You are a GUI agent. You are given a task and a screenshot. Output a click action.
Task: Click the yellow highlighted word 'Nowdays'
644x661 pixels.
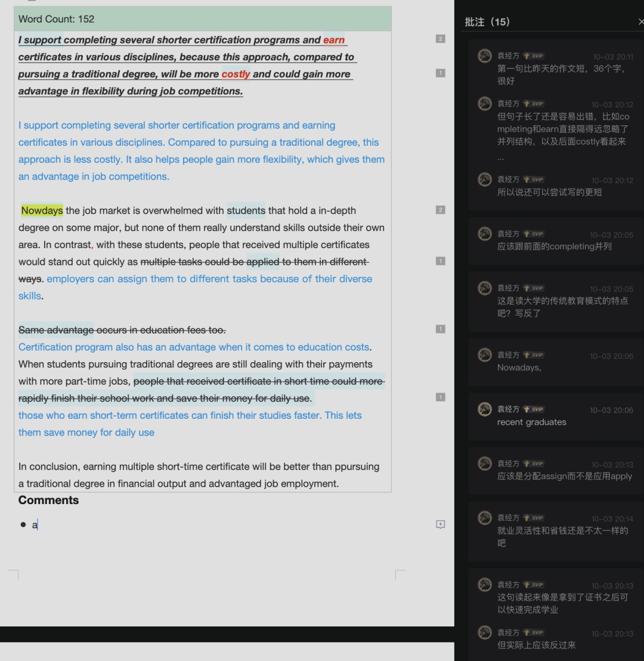(42, 211)
